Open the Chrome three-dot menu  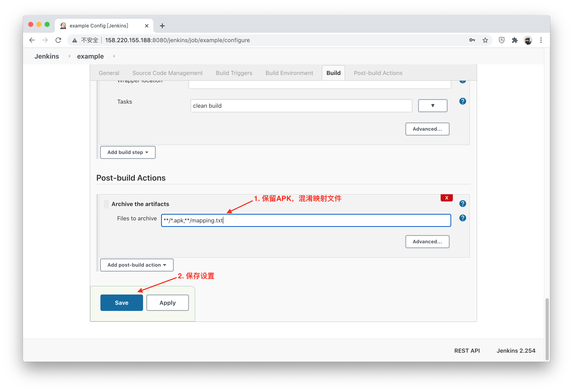tap(541, 40)
